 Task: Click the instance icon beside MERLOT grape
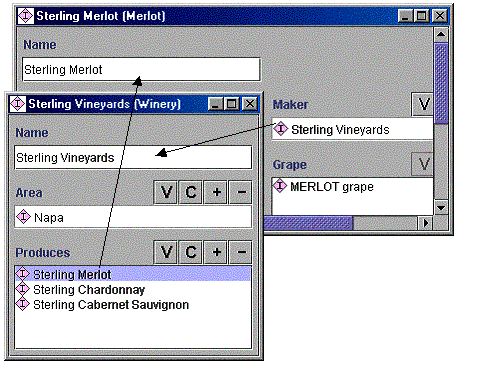(x=280, y=186)
